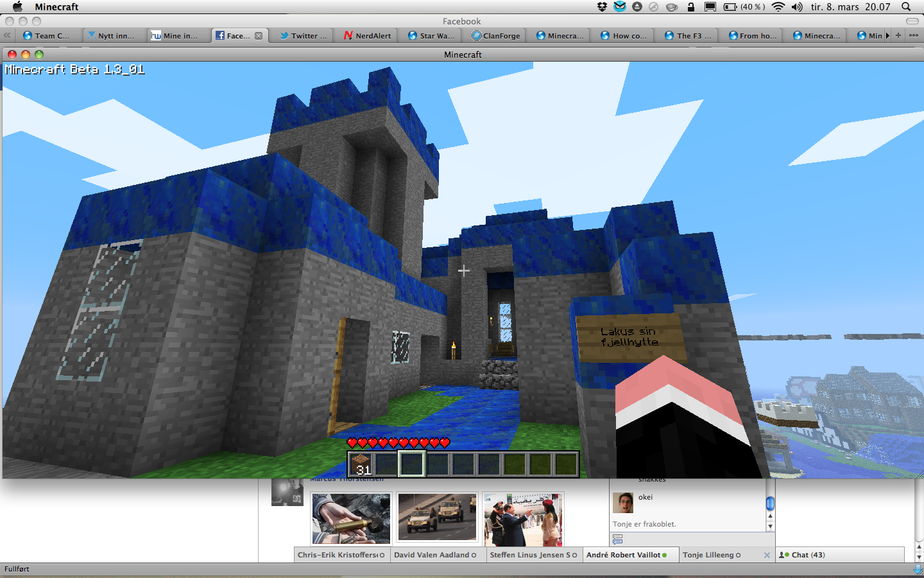Click the Twitter bird favicon on its tab
Image resolution: width=924 pixels, height=578 pixels.
click(x=284, y=35)
